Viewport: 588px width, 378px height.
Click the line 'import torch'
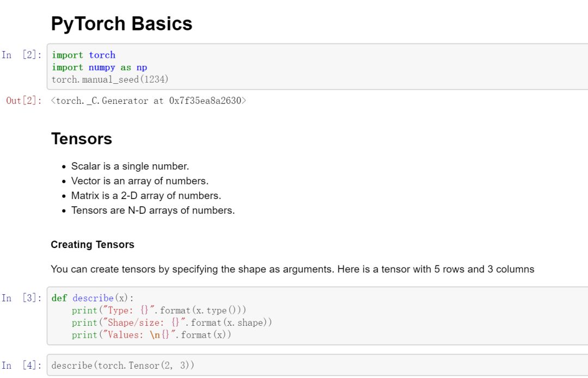pos(84,55)
